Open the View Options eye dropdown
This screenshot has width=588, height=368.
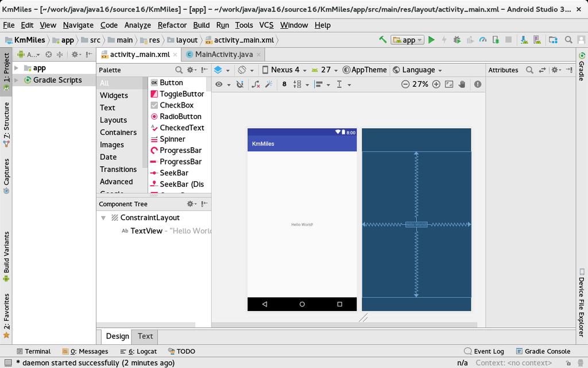click(x=222, y=85)
